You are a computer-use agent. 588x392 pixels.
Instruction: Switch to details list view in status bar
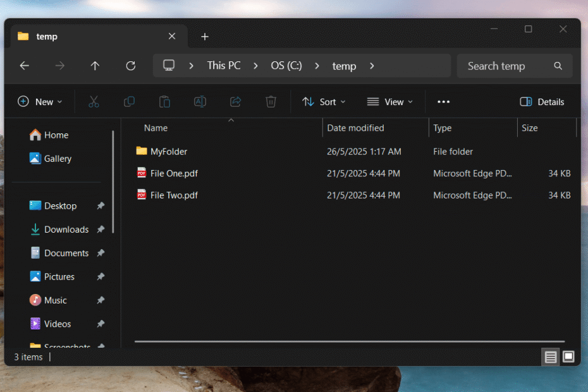(x=551, y=357)
